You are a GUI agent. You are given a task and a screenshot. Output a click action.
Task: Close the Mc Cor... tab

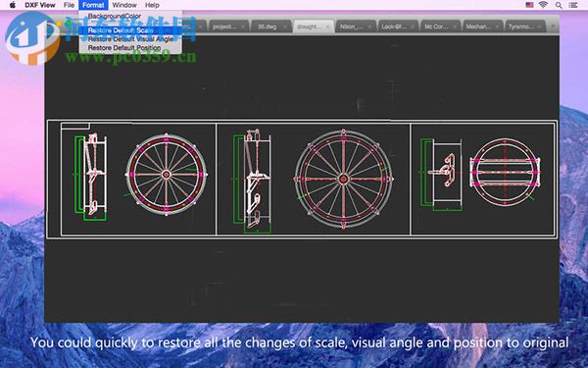click(x=455, y=27)
